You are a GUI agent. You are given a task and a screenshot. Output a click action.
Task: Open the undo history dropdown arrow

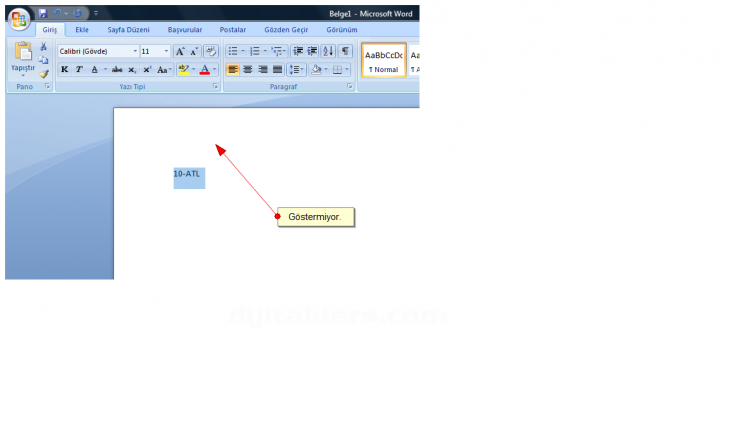[66, 13]
